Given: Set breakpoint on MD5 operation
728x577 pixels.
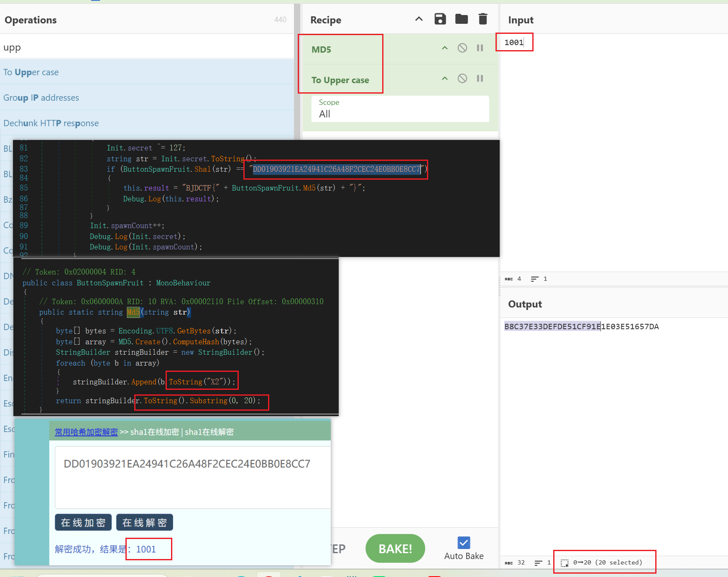Looking at the screenshot, I should (480, 48).
